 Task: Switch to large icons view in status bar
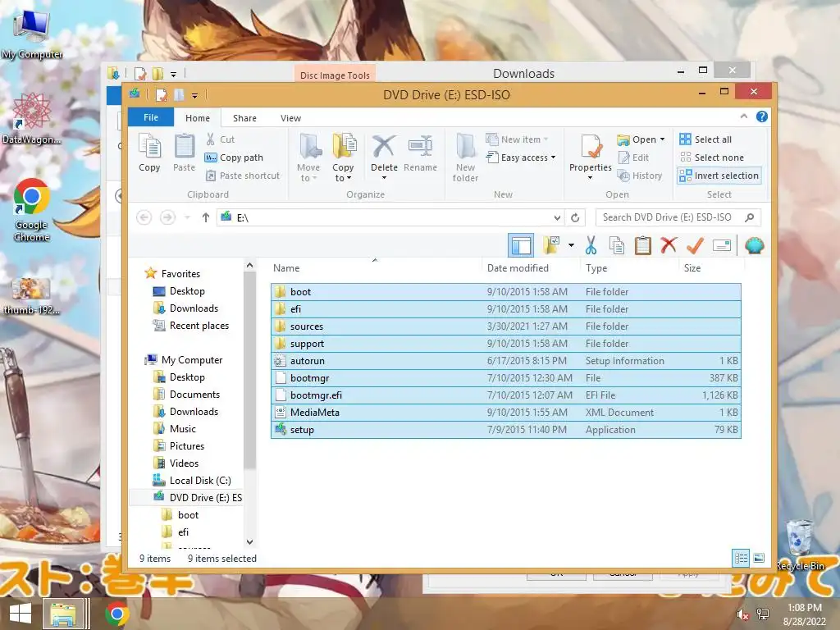[x=759, y=558]
